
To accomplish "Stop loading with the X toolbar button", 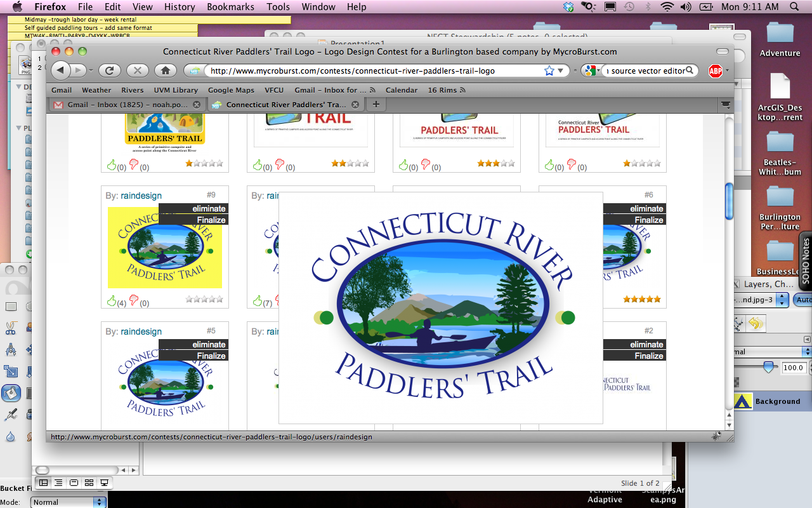I will tap(137, 70).
